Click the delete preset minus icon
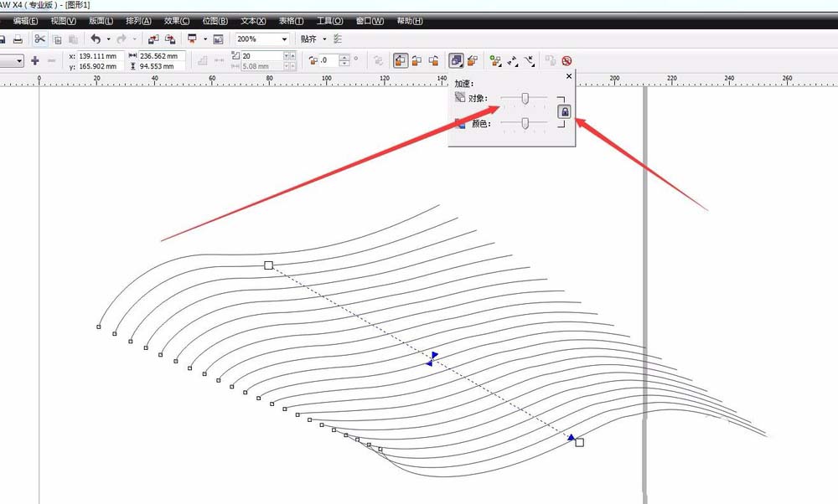The image size is (838, 504). 51,60
